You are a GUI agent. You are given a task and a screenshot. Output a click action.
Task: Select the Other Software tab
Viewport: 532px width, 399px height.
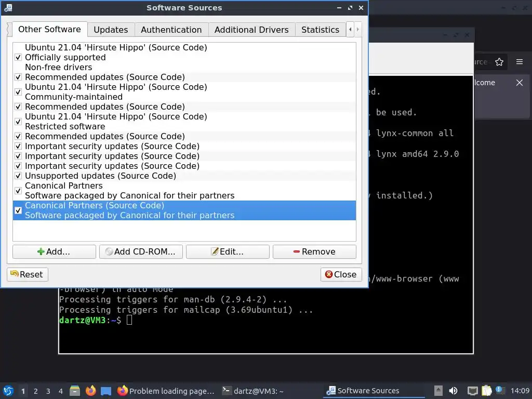click(49, 29)
